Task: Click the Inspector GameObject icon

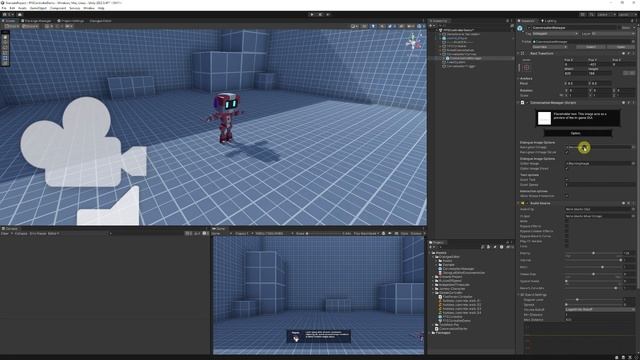Action: click(520, 28)
